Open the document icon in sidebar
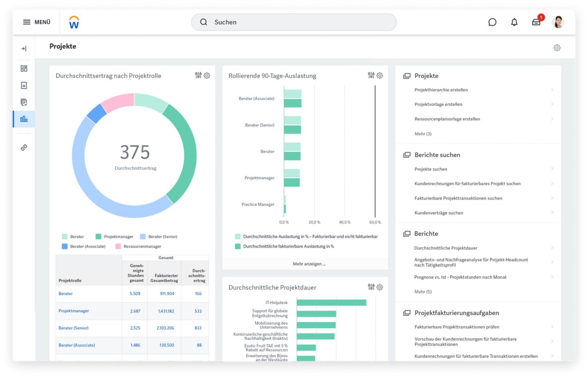The width and height of the screenshot is (588, 377). pos(24,85)
